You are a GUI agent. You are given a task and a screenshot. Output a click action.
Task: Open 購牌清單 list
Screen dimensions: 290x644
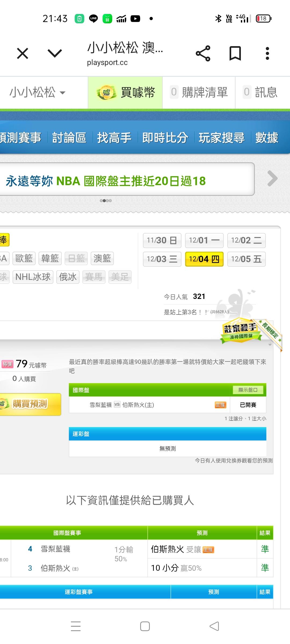click(199, 93)
